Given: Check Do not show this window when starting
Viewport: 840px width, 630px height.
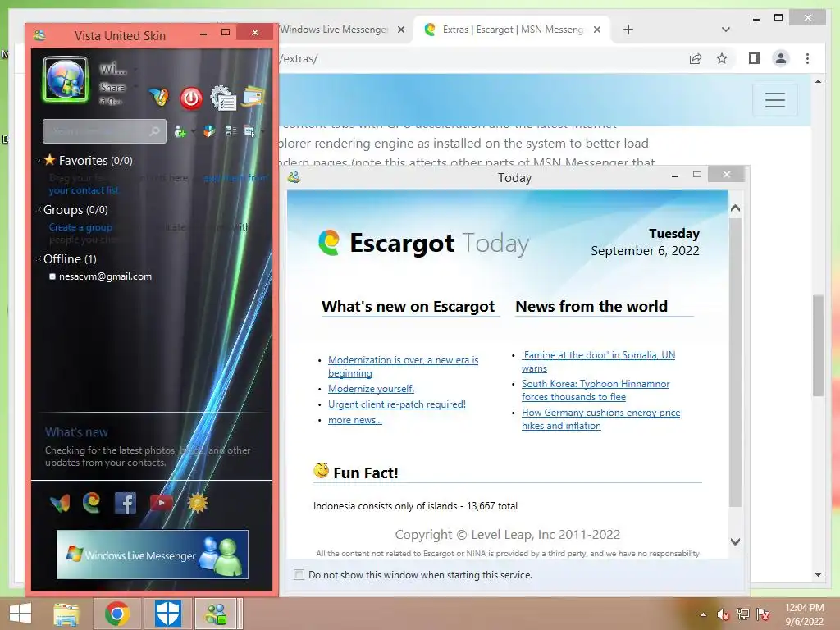Looking at the screenshot, I should click(299, 575).
